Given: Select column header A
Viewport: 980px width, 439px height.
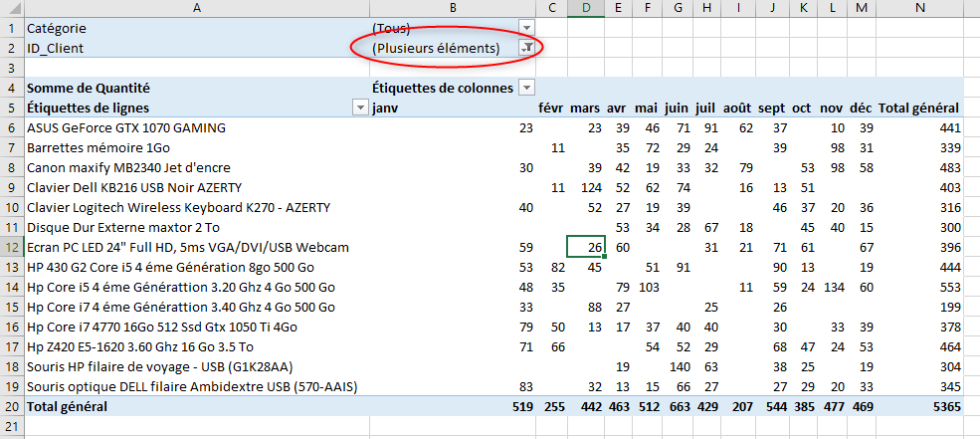Looking at the screenshot, I should pos(197,8).
